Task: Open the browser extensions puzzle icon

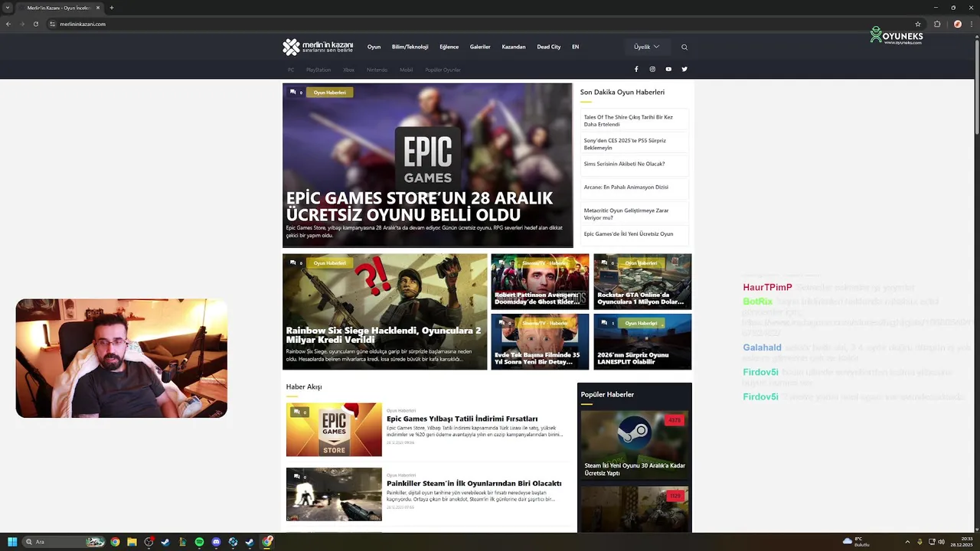Action: (x=937, y=24)
